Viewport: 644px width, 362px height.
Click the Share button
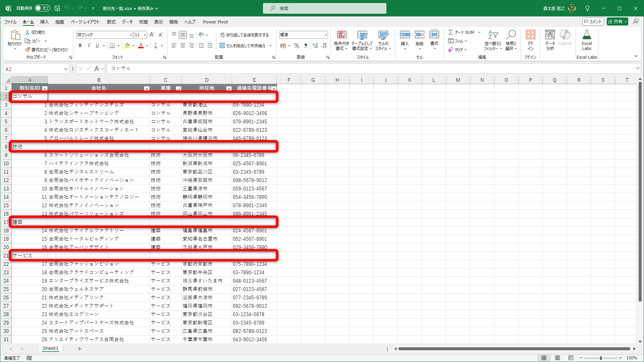click(617, 21)
